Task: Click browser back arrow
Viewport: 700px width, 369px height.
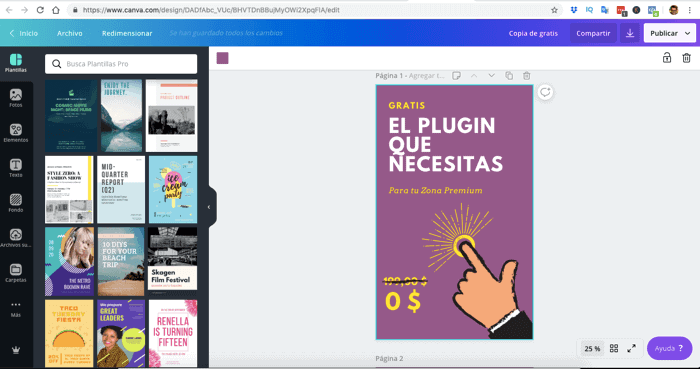Action: (x=9, y=10)
